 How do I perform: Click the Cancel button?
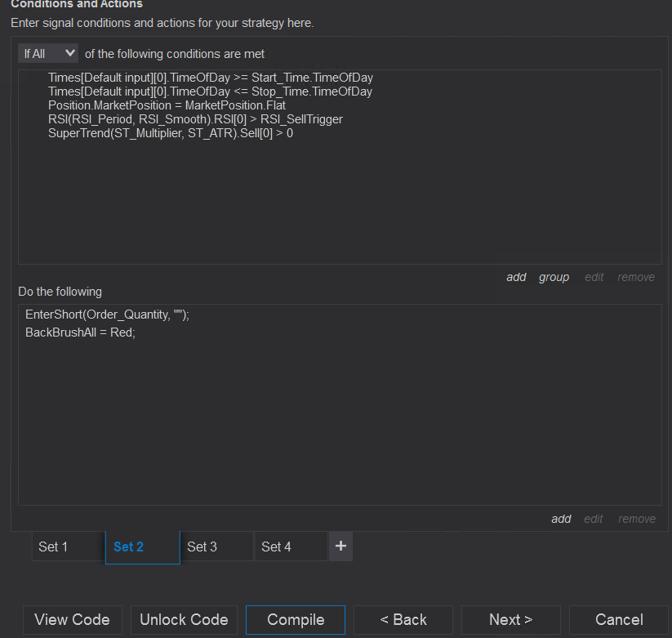tap(619, 620)
